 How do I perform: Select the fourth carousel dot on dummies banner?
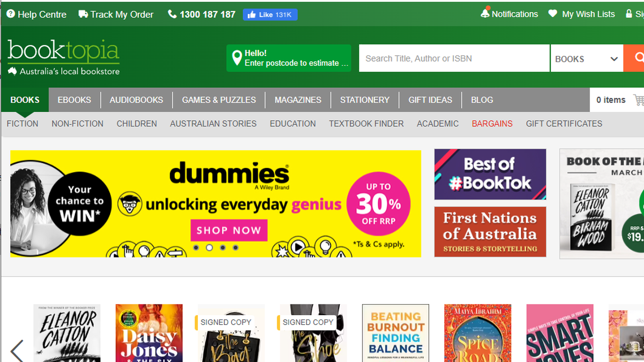[x=236, y=247]
